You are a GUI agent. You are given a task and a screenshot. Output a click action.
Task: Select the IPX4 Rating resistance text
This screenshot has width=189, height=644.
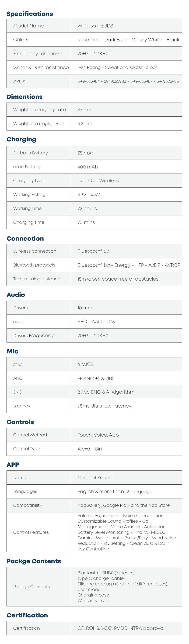tap(117, 67)
